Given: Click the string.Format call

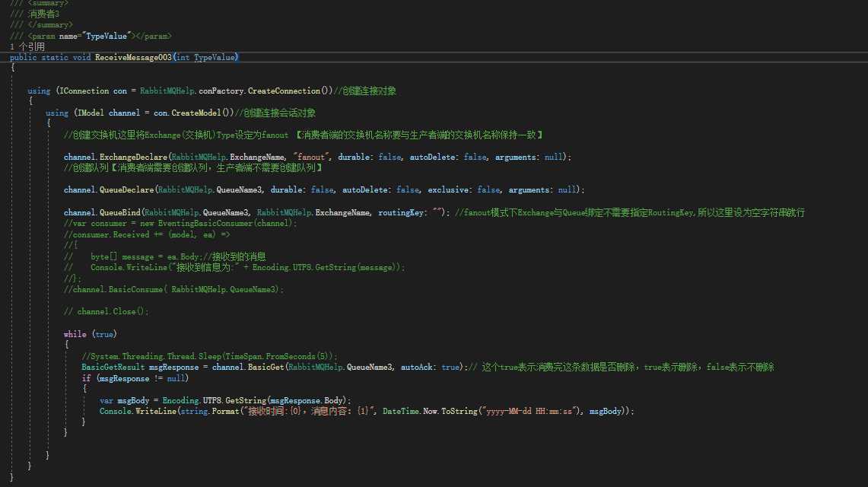Looking at the screenshot, I should point(210,411).
